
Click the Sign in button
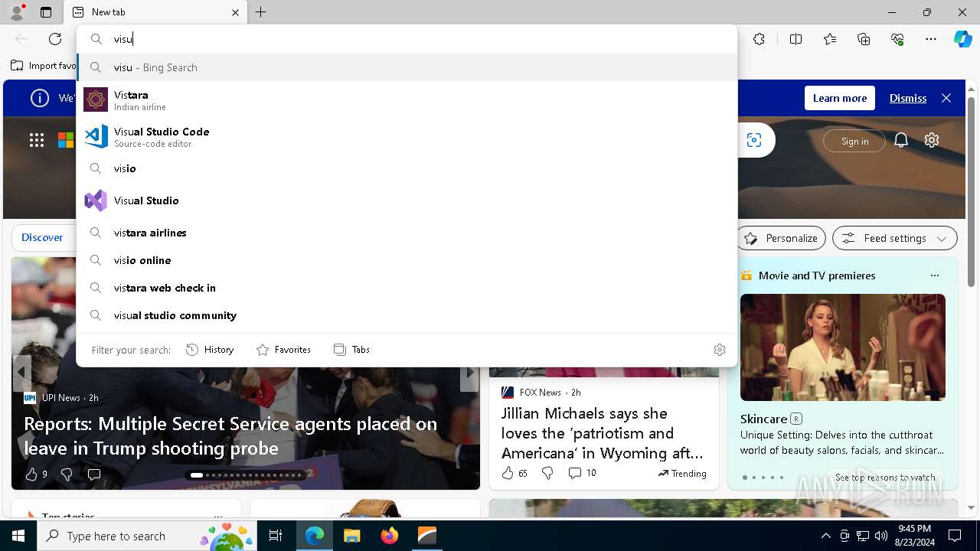854,141
